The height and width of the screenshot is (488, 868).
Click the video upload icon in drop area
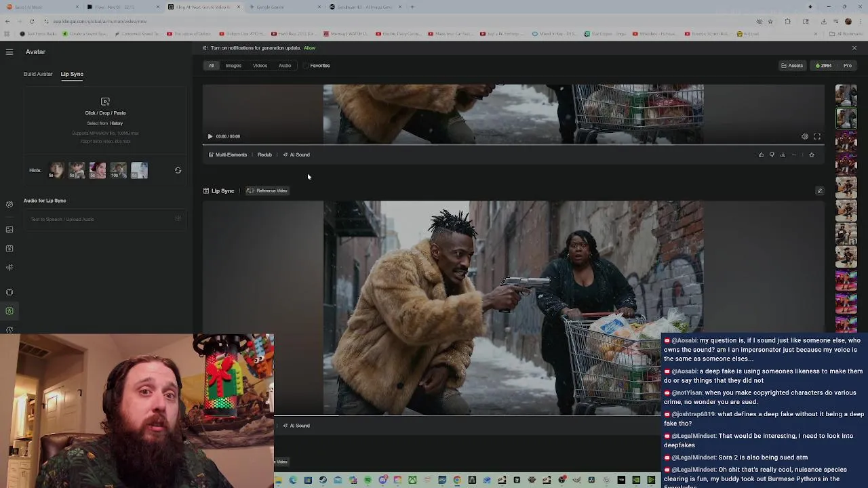click(105, 101)
